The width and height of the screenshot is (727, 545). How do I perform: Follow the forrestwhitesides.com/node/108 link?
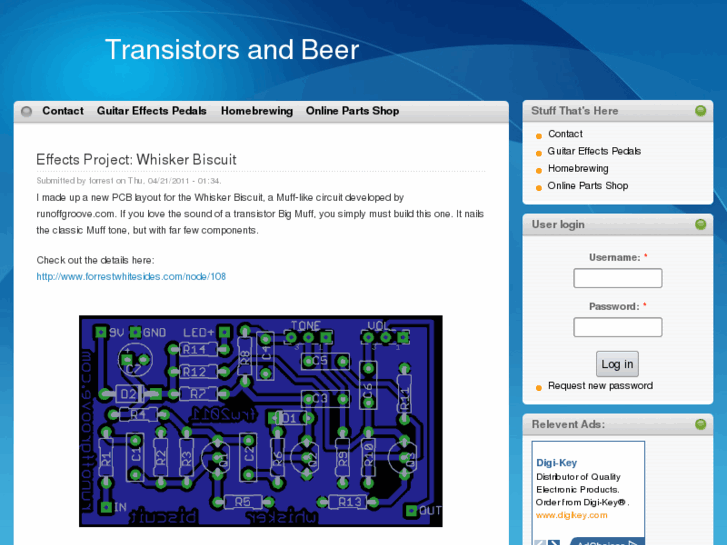pyautogui.click(x=131, y=276)
